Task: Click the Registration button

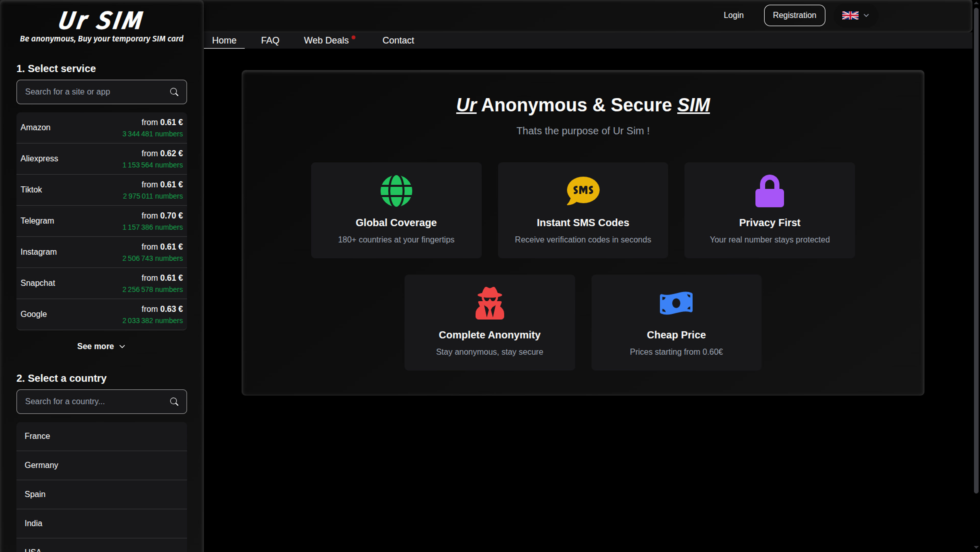Action: pyautogui.click(x=794, y=16)
